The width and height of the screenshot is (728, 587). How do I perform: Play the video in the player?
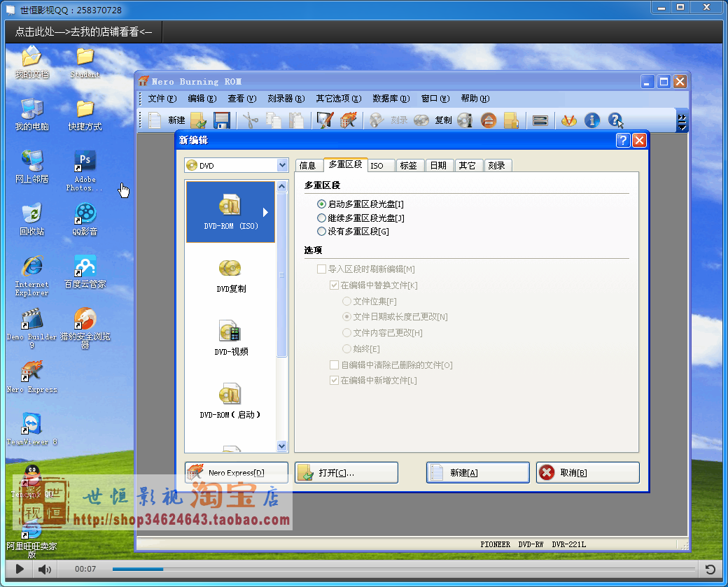point(20,569)
